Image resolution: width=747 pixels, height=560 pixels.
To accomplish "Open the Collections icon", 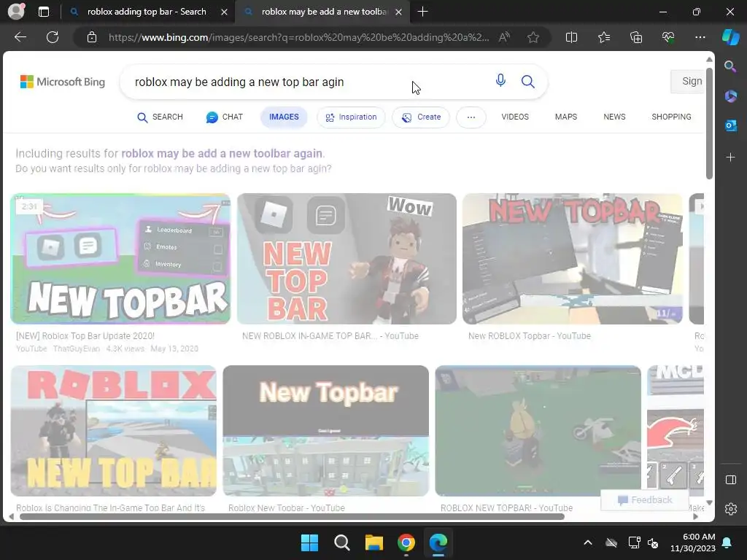I will (636, 37).
